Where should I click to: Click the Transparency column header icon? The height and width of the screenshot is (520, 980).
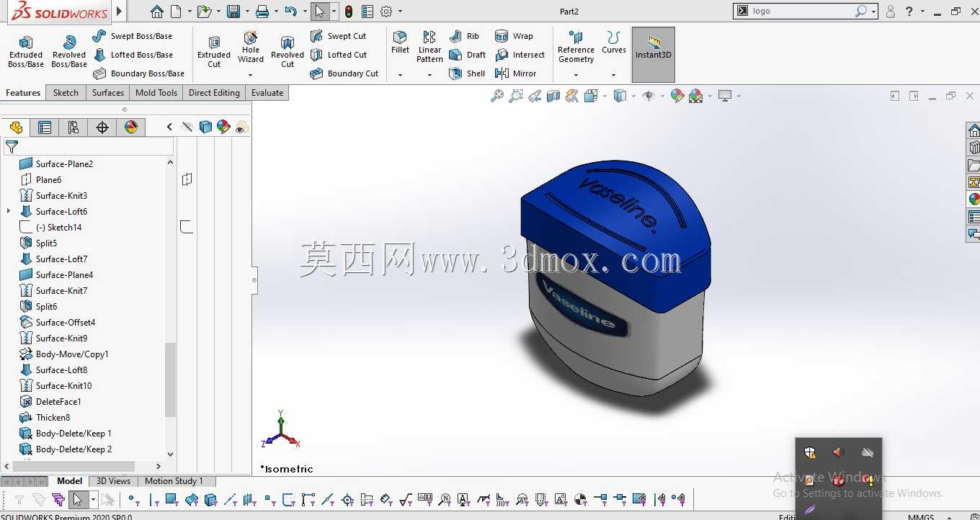(242, 127)
